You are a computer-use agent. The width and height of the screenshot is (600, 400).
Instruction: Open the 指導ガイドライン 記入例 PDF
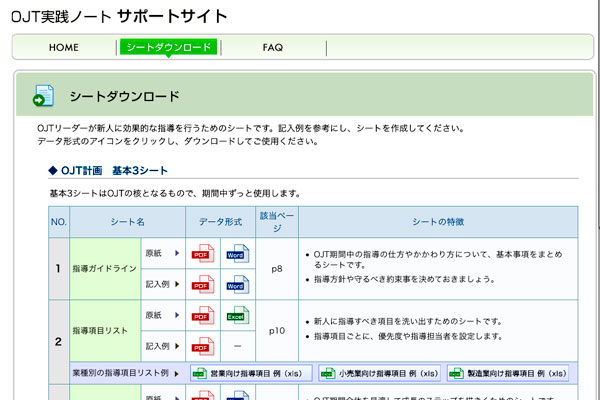click(x=203, y=284)
